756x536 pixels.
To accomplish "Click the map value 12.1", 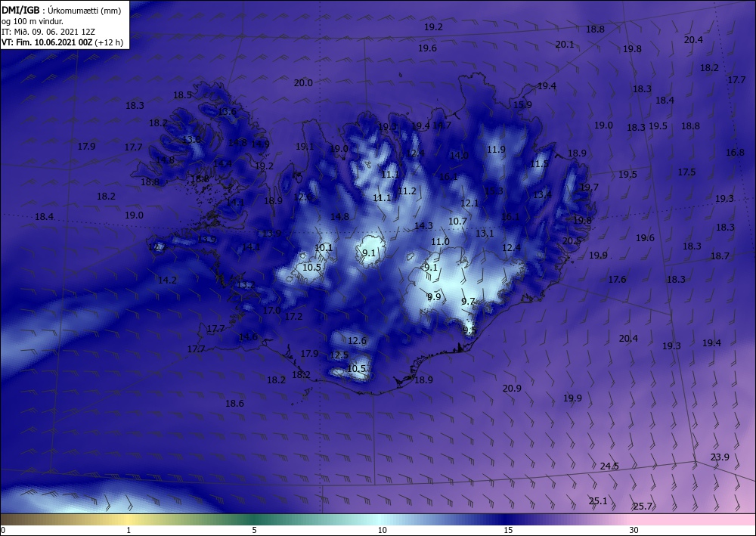I will [469, 203].
